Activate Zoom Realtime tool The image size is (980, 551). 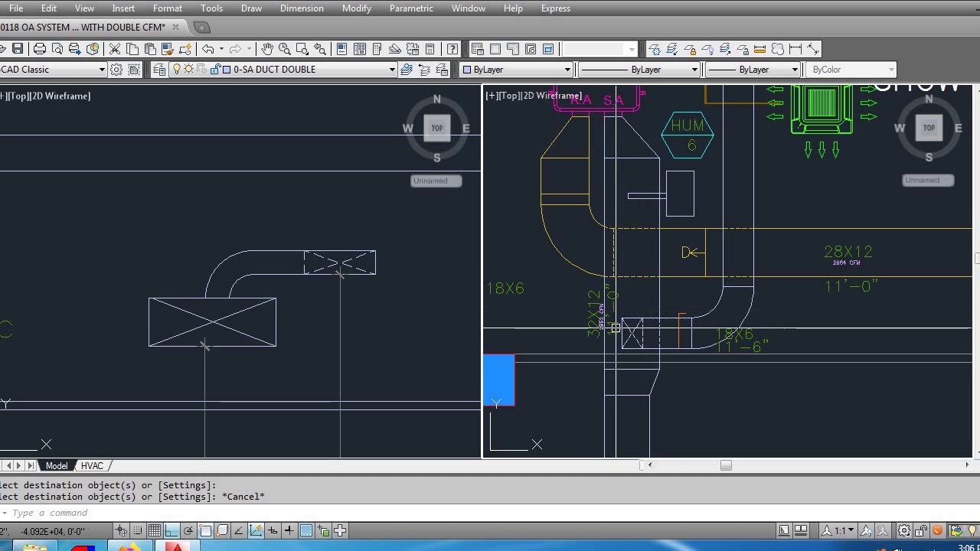(284, 49)
